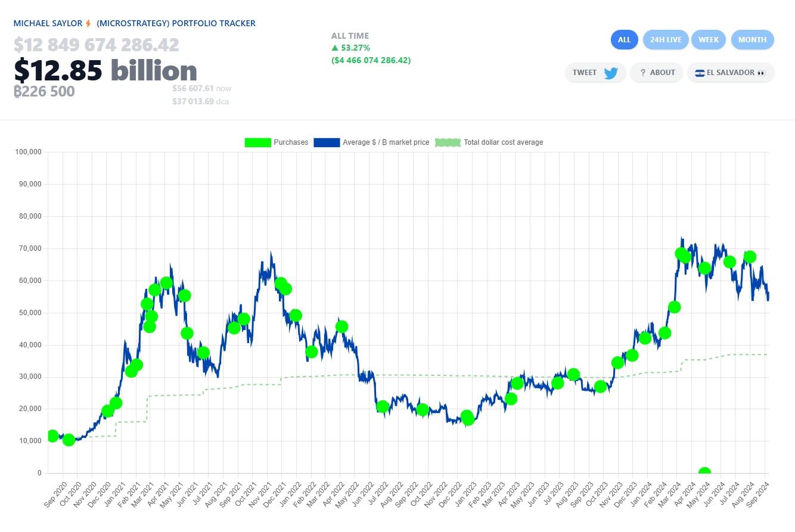Screen dimensions: 795x532
Task: Click the ALL TIME label
Action: (x=350, y=36)
